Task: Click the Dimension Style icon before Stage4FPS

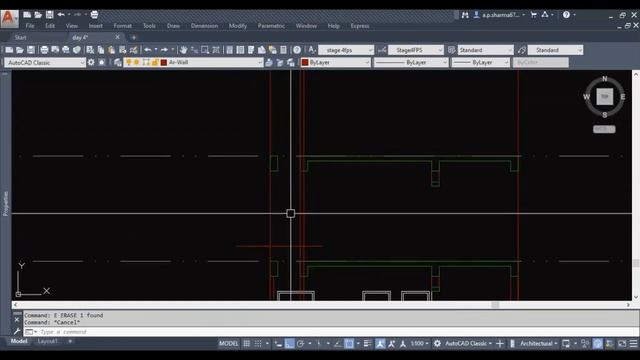Action: point(382,50)
